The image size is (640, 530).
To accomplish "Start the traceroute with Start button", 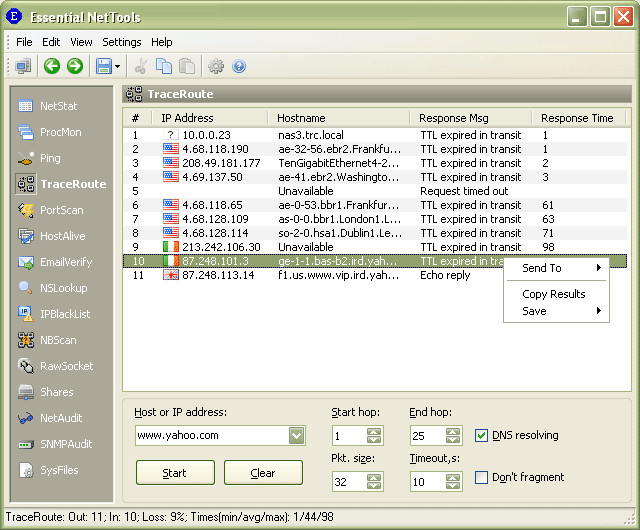I will (175, 473).
